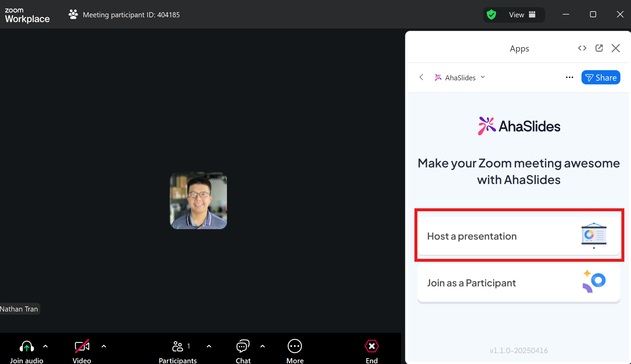631x364 pixels.
Task: Toggle the Video camera on
Action: pyautogui.click(x=82, y=346)
